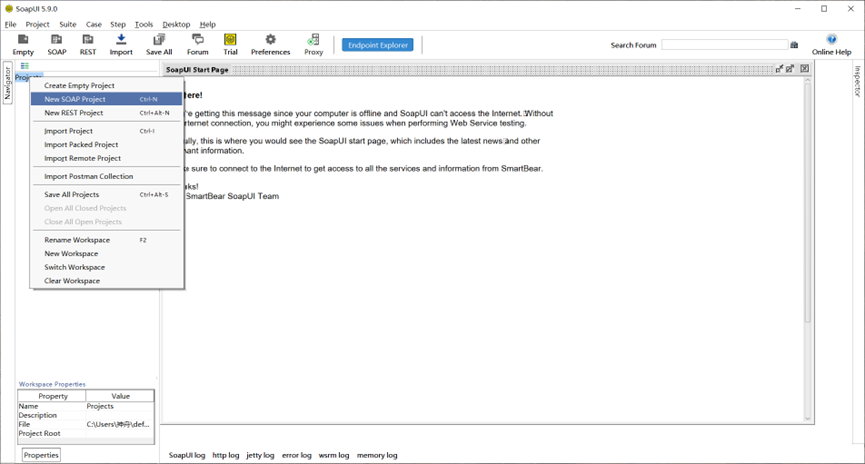
Task: Open the File menu
Action: 10,24
